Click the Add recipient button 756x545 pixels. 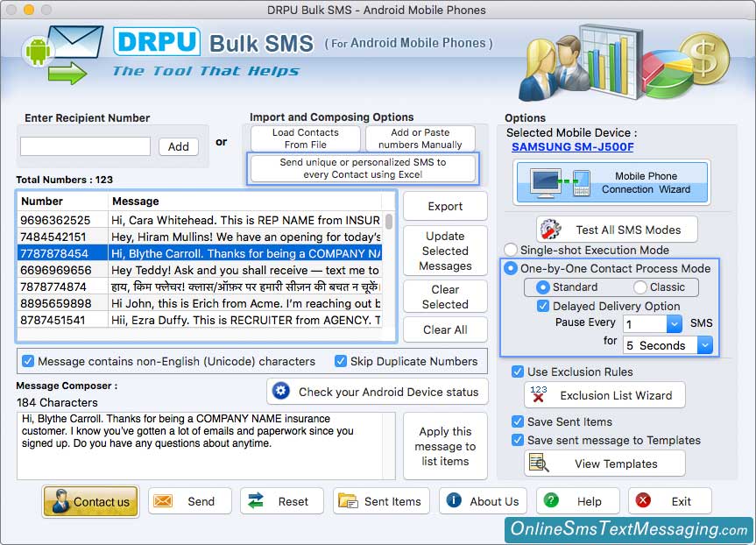point(179,146)
